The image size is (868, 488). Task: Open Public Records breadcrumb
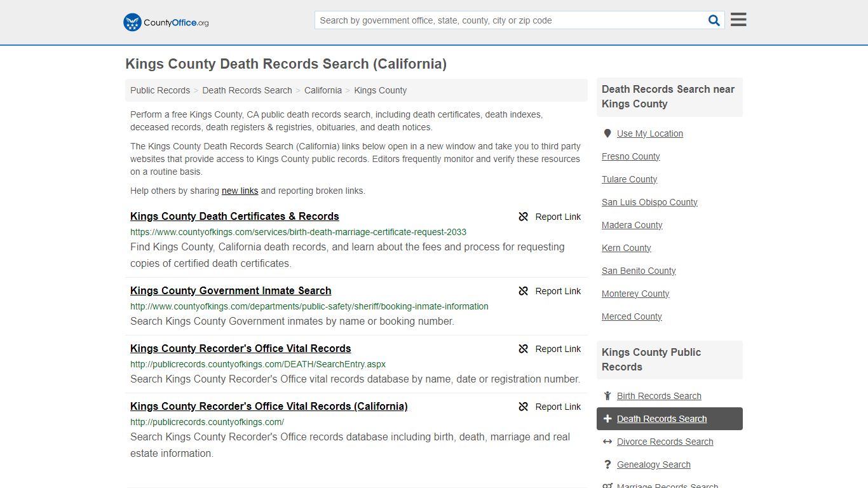160,90
